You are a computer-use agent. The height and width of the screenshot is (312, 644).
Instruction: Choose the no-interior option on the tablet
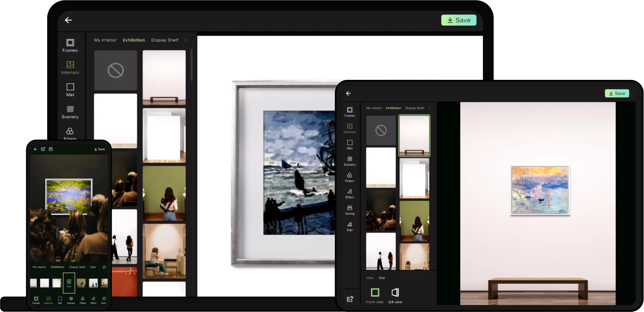(381, 130)
